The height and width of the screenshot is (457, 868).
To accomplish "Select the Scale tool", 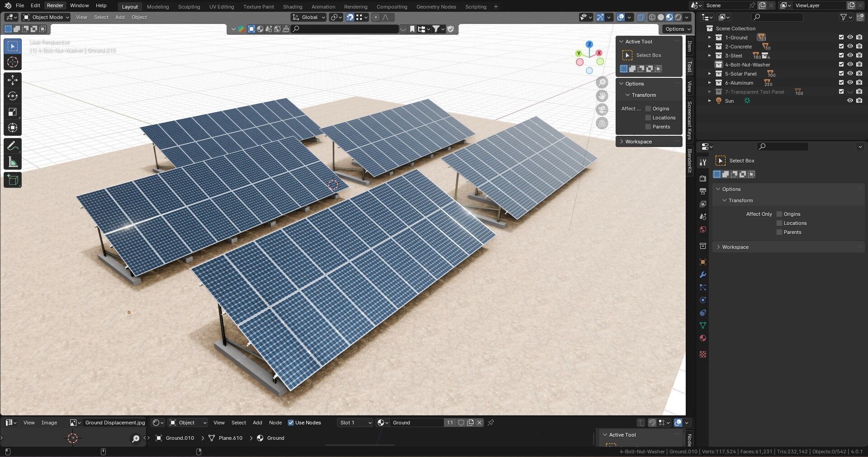I will coord(13,112).
